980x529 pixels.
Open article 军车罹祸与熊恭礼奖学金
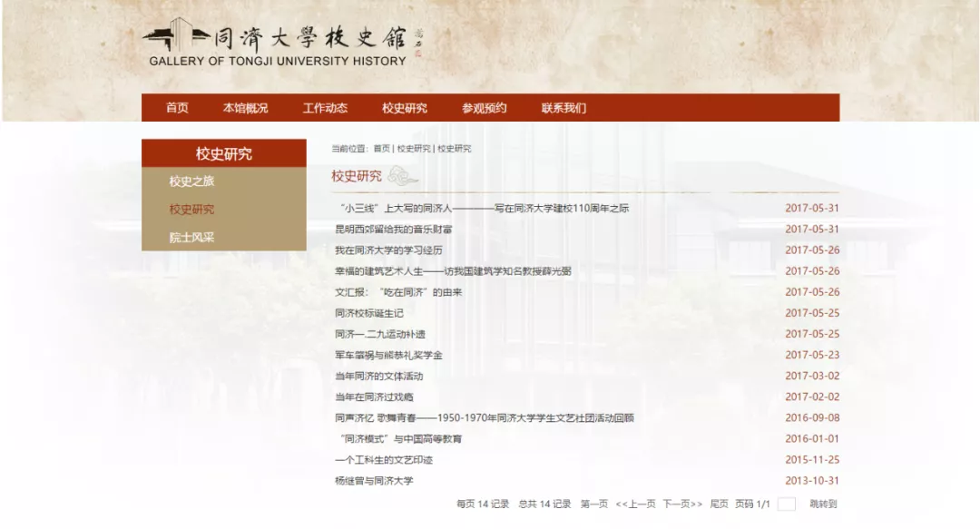tap(388, 355)
